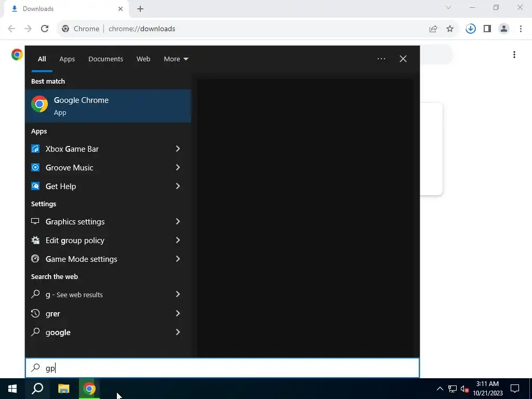Image resolution: width=532 pixels, height=399 pixels.
Task: Open Chrome profile avatar
Action: pos(504,29)
